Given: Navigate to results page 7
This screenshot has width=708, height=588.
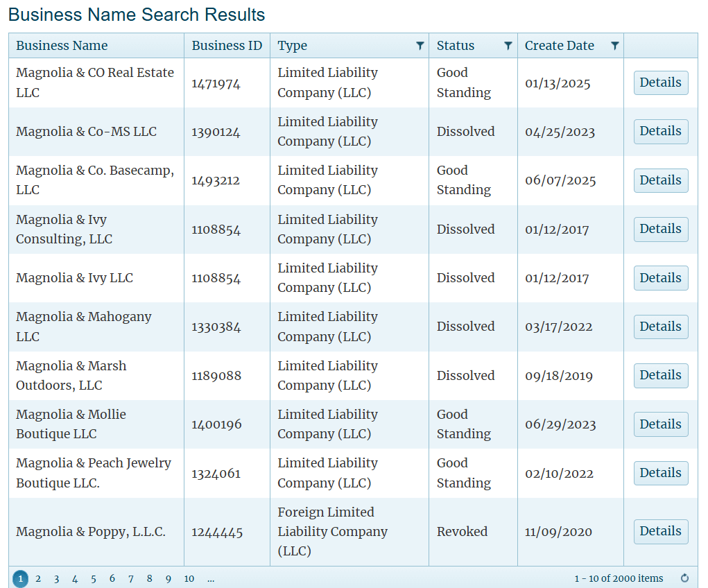Looking at the screenshot, I should (x=131, y=578).
